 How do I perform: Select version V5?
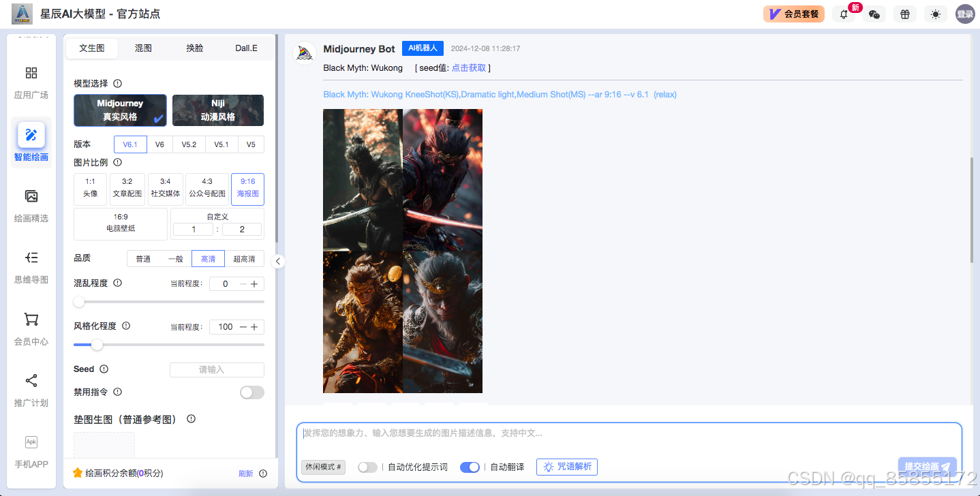tap(251, 144)
